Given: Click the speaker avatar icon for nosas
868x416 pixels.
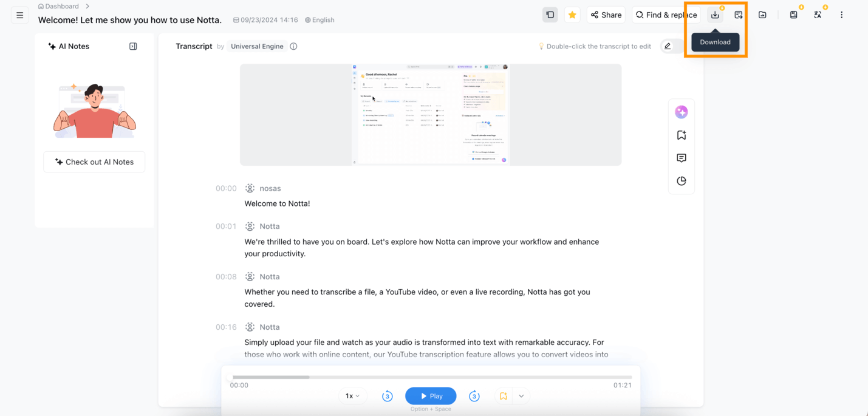Looking at the screenshot, I should [250, 188].
